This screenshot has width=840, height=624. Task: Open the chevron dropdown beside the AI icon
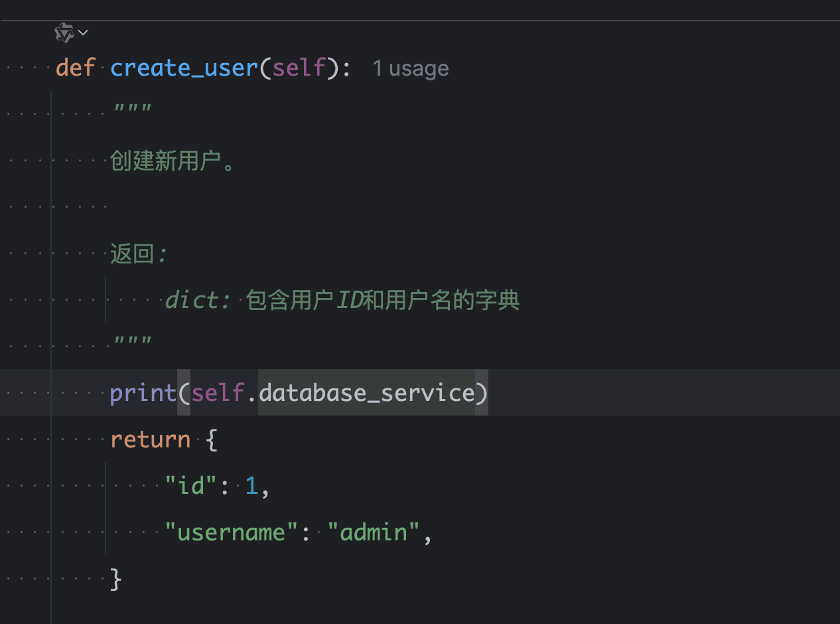coord(82,32)
